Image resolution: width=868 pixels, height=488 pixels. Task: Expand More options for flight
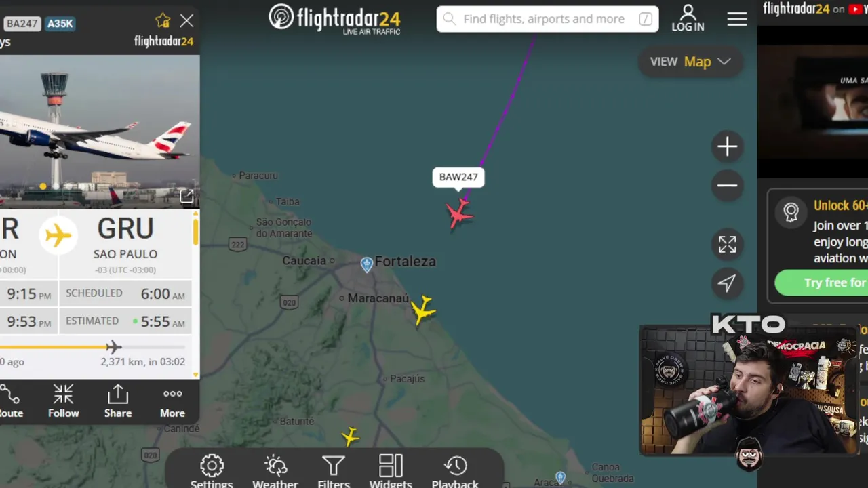point(172,401)
